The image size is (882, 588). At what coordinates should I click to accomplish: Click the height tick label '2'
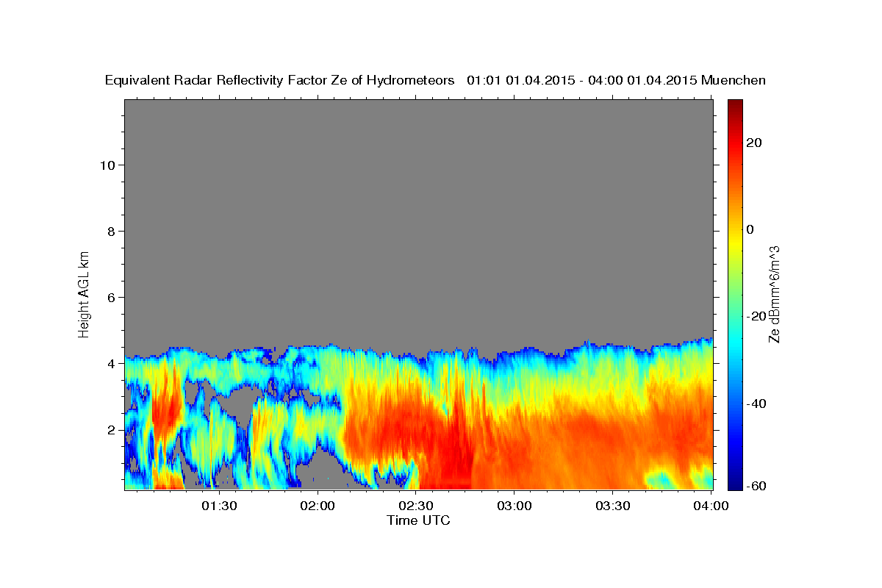tap(110, 429)
